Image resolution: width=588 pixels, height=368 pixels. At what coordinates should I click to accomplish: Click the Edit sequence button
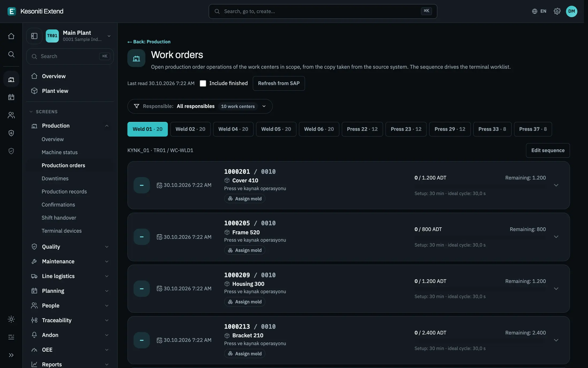pos(548,150)
